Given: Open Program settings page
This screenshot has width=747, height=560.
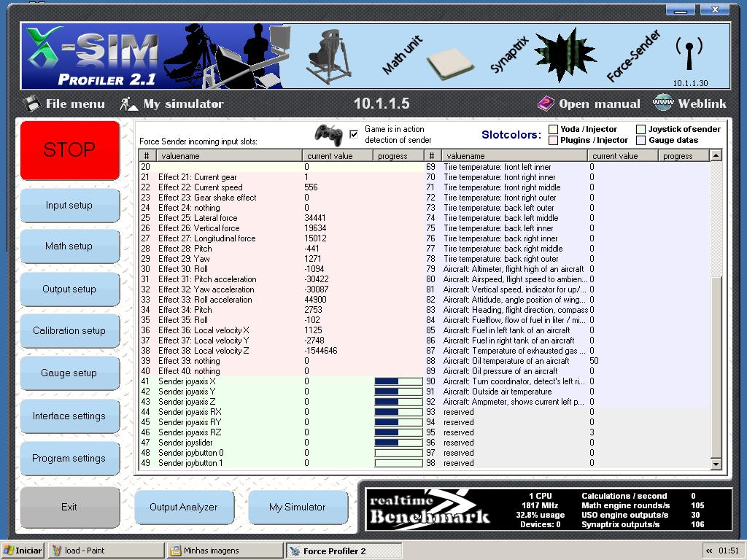Looking at the screenshot, I should pyautogui.click(x=69, y=458).
